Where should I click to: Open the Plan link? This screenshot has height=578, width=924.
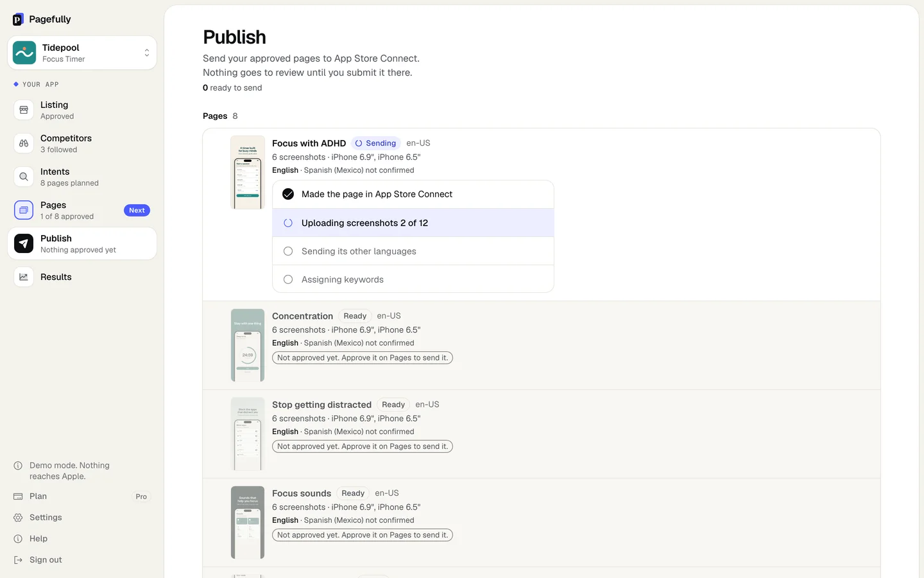click(x=82, y=496)
